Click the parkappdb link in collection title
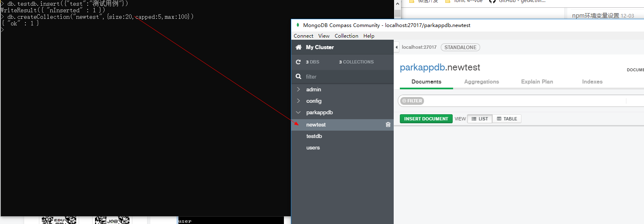The image size is (644, 224). click(x=422, y=68)
